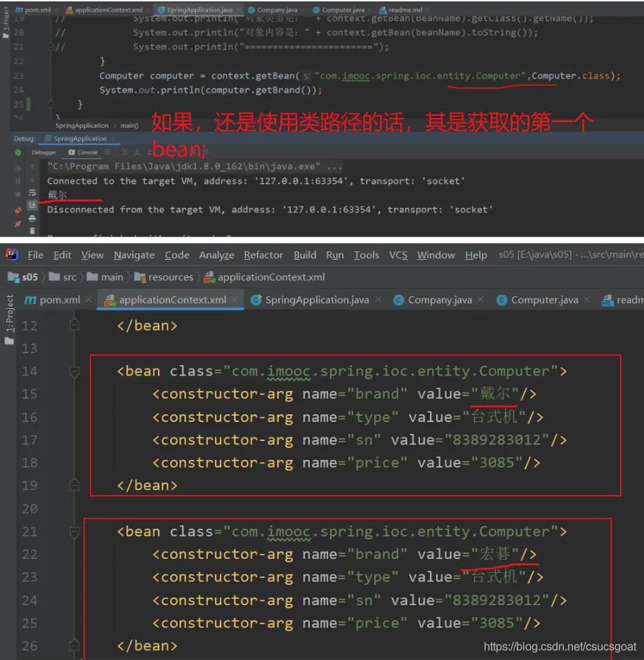Click the Stop button in the debug panel
Viewport: 644px width, 660px height.
(18, 193)
